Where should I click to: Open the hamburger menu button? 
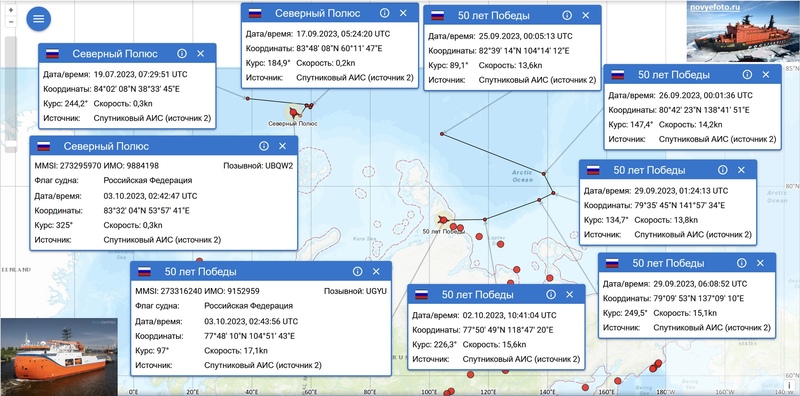point(39,19)
